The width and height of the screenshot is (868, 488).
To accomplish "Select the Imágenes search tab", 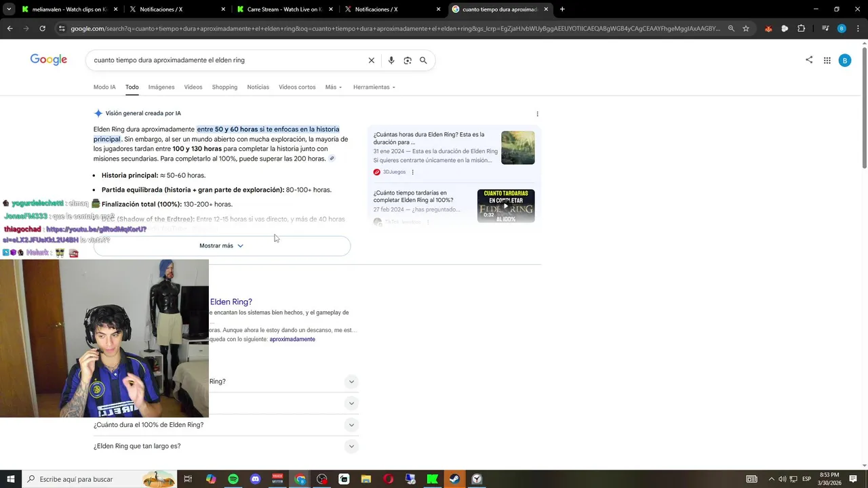I will point(161,87).
